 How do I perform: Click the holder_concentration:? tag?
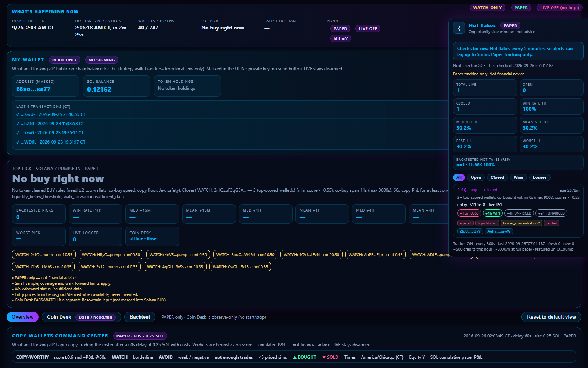pyautogui.click(x=521, y=223)
